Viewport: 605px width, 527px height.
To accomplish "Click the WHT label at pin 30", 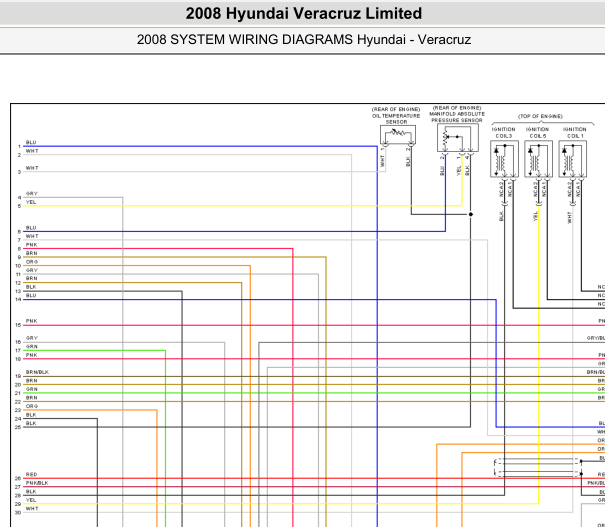I will 32,508.
